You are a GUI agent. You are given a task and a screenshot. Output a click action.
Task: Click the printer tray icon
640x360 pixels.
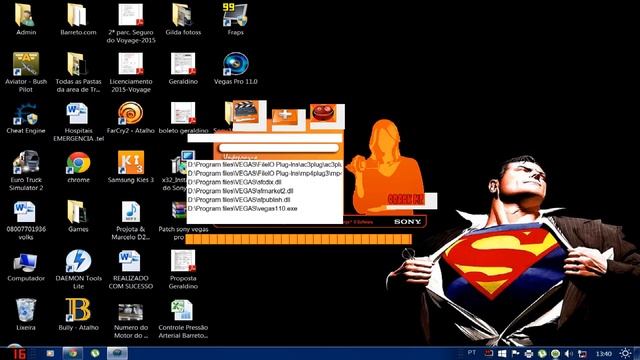coord(529,353)
